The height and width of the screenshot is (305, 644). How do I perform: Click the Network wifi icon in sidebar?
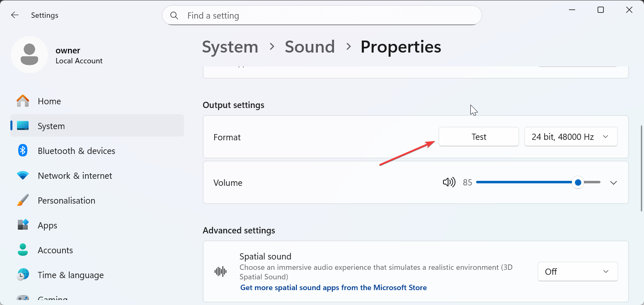tap(23, 175)
